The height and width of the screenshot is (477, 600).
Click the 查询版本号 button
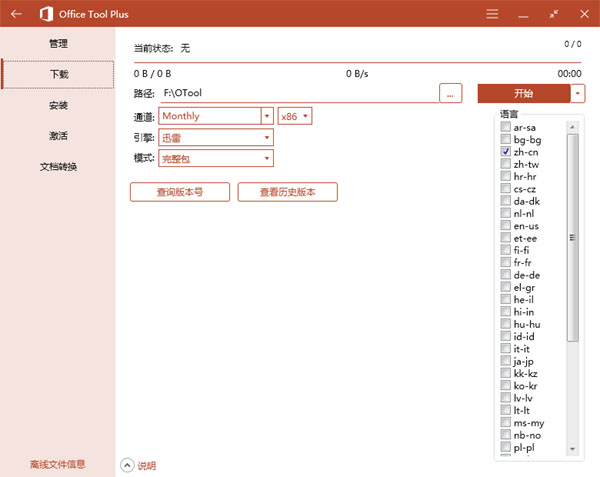180,192
